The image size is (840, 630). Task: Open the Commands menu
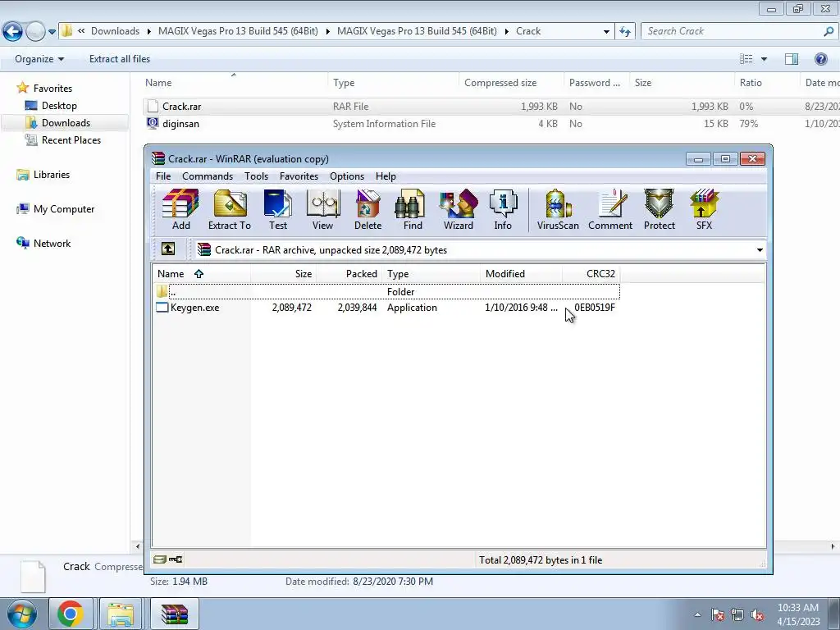pos(208,176)
